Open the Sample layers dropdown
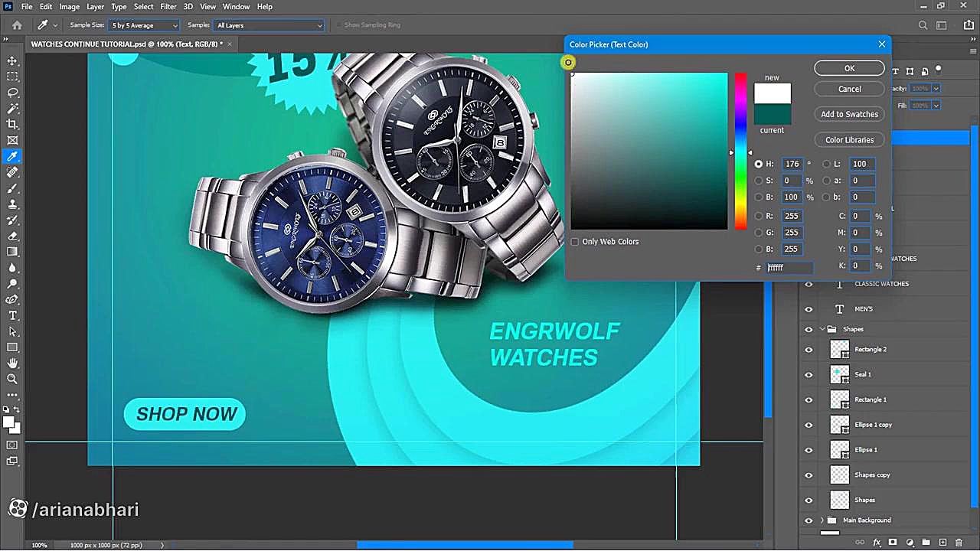This screenshot has height=551, width=980. pyautogui.click(x=269, y=25)
